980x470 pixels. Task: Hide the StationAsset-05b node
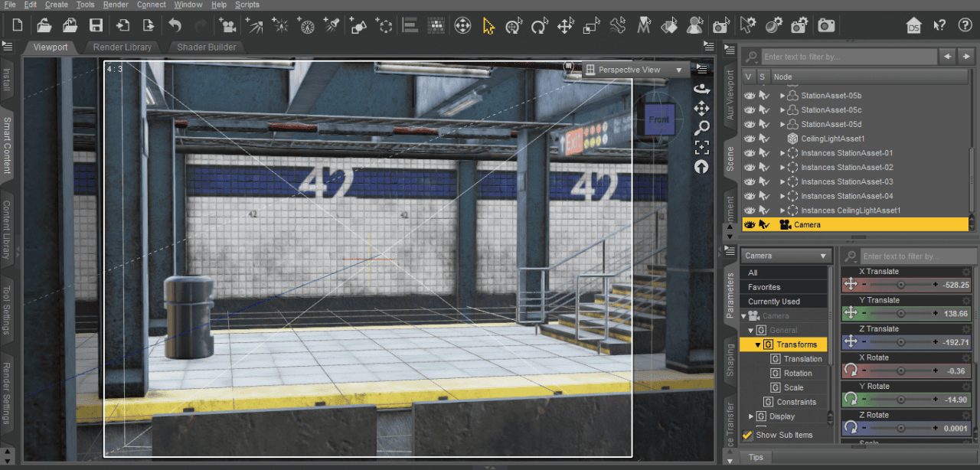click(x=750, y=95)
